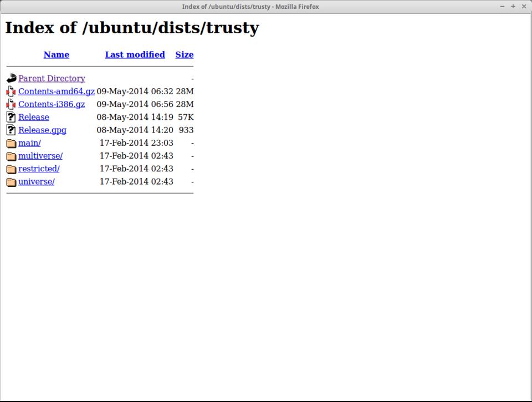Click the folder icon next to main/

pos(11,143)
